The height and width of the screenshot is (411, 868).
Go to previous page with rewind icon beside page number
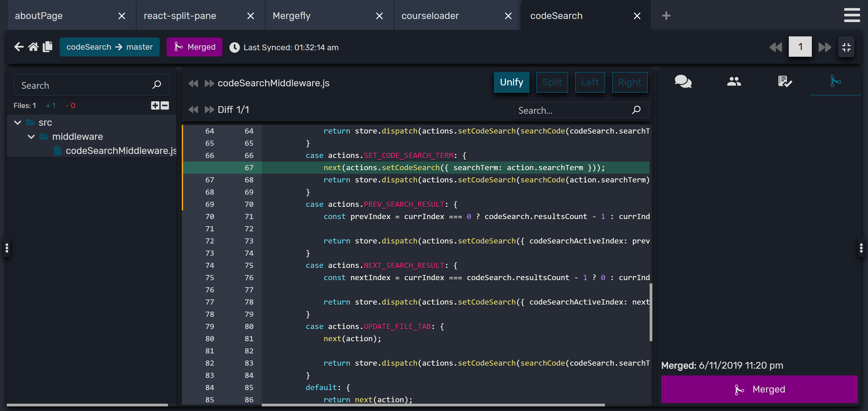pyautogui.click(x=776, y=47)
